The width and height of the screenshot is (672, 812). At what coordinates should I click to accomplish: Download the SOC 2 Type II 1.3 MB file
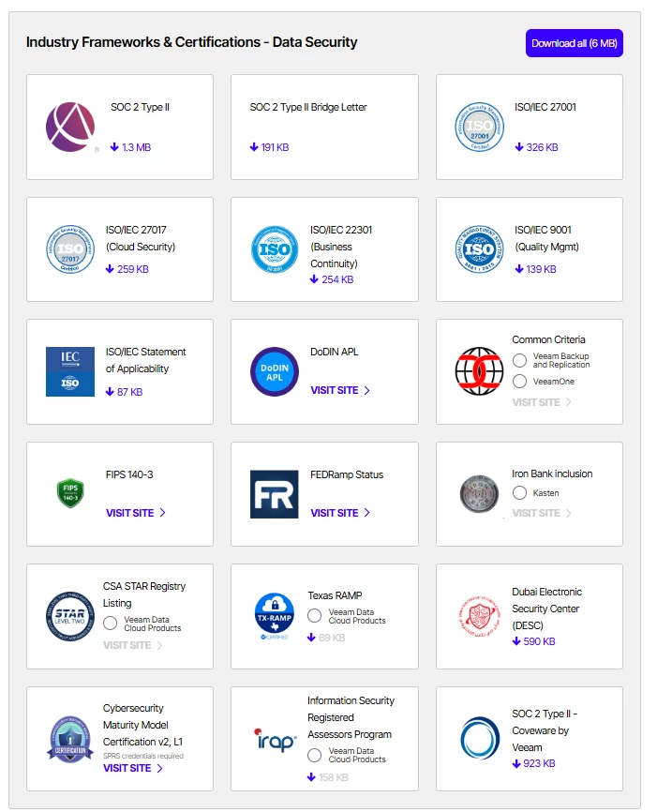click(131, 147)
